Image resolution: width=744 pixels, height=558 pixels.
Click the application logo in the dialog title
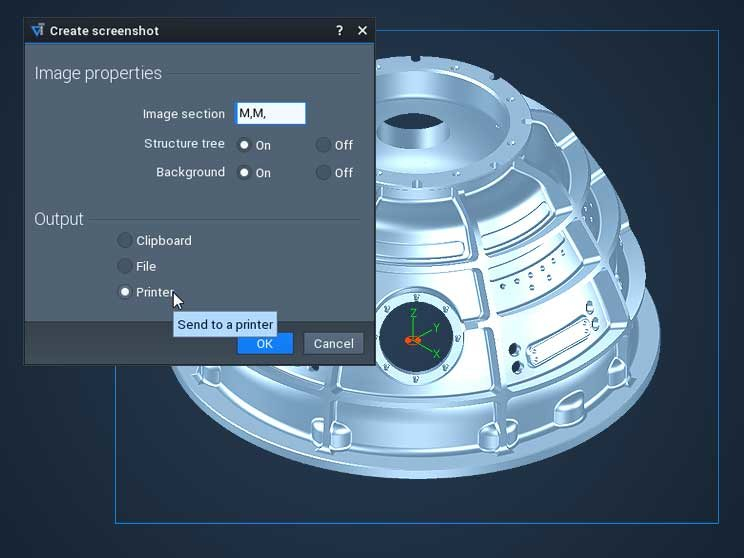38,30
